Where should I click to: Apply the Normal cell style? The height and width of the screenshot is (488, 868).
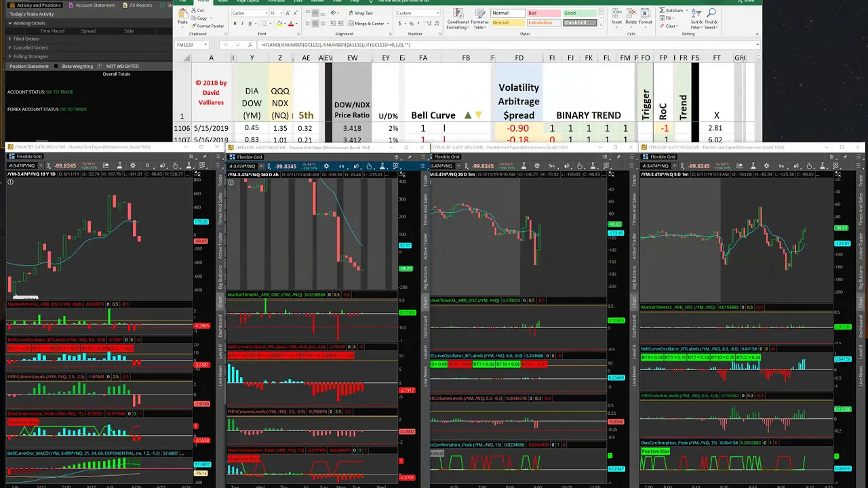tap(507, 13)
